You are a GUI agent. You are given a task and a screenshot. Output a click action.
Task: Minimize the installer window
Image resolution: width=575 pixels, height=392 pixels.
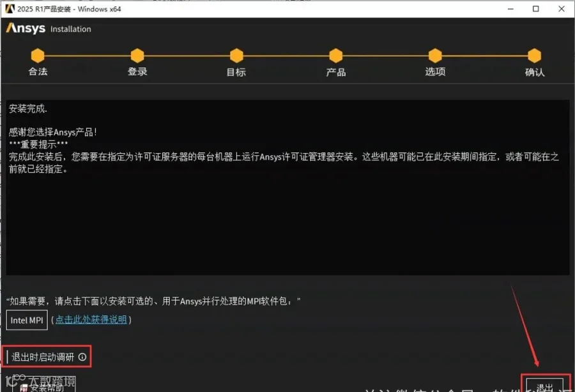coord(510,9)
